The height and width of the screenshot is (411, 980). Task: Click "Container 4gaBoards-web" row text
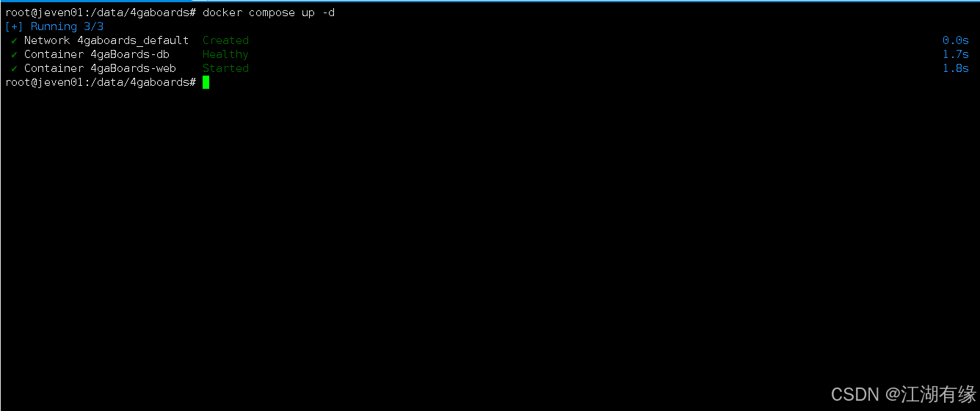point(100,68)
